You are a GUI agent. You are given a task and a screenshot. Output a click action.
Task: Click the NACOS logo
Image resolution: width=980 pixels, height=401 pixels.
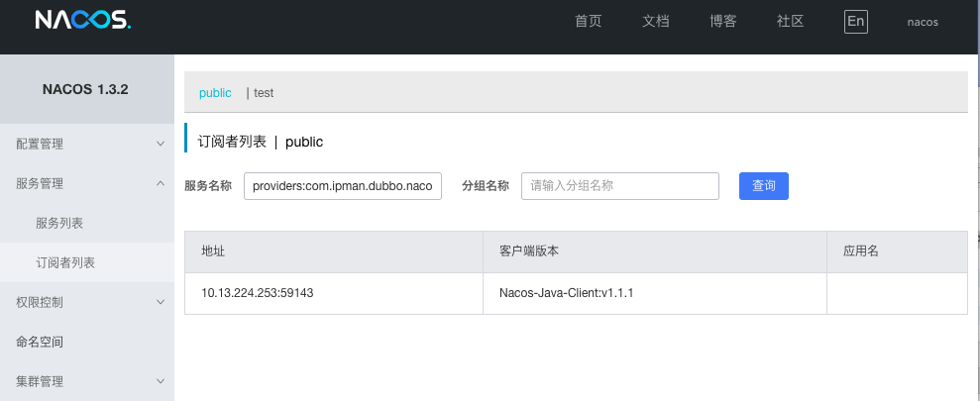point(81,22)
